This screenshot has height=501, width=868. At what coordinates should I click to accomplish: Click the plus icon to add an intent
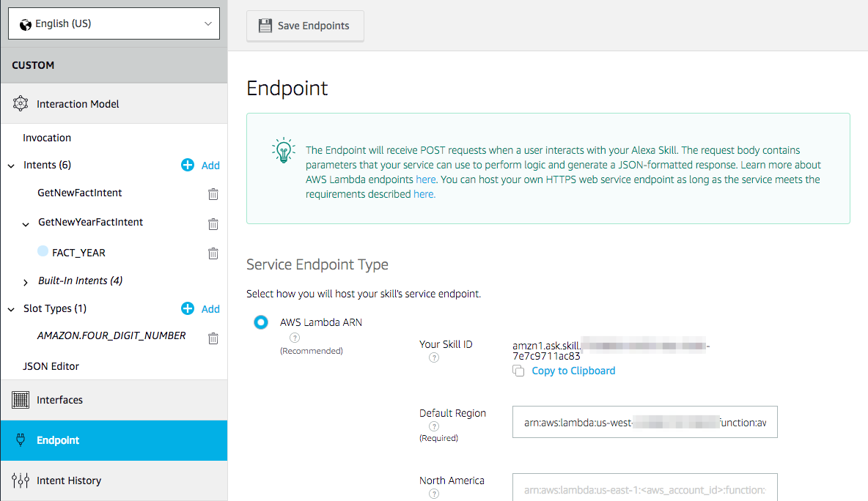[x=188, y=166]
